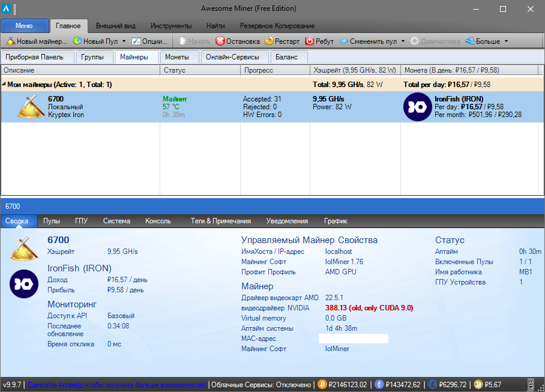
Task: Click the Сменить пул arrow icon
Action: (344, 41)
